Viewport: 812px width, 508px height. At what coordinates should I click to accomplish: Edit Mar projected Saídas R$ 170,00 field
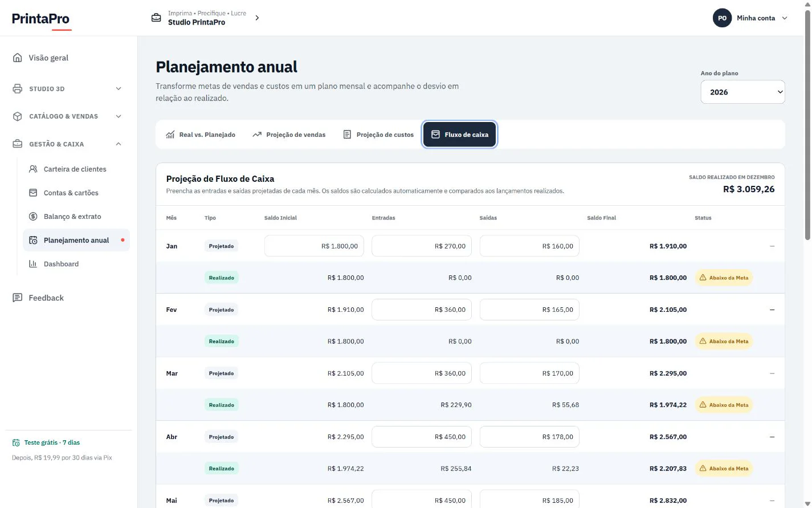tap(529, 373)
